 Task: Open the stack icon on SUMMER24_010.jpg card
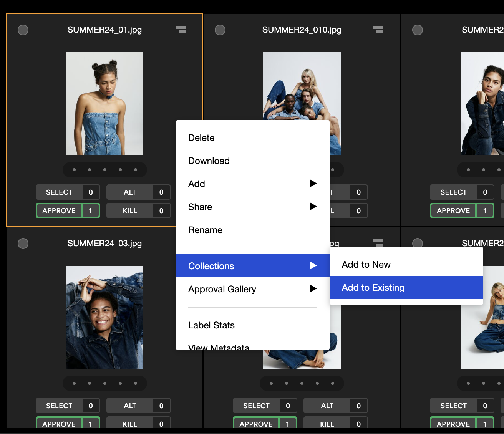[x=378, y=30]
